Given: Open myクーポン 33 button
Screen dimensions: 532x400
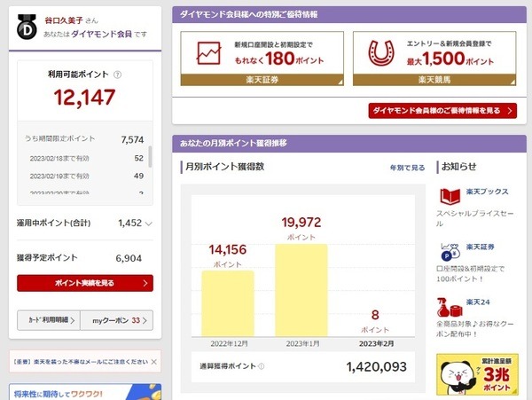Looking at the screenshot, I should (117, 320).
